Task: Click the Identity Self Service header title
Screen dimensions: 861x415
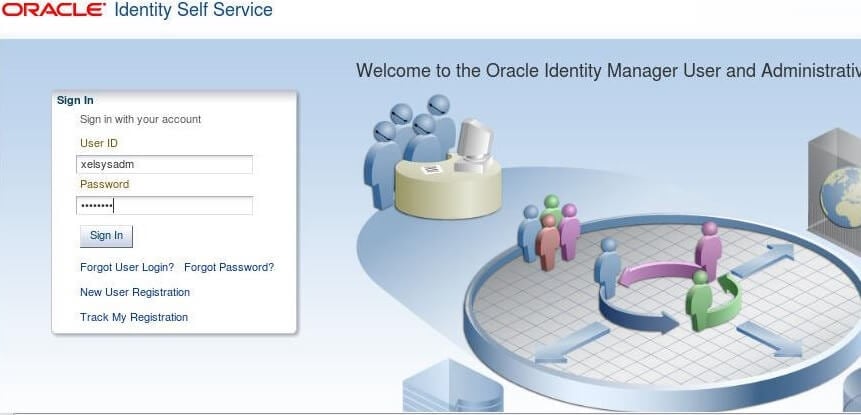Action: tap(194, 11)
